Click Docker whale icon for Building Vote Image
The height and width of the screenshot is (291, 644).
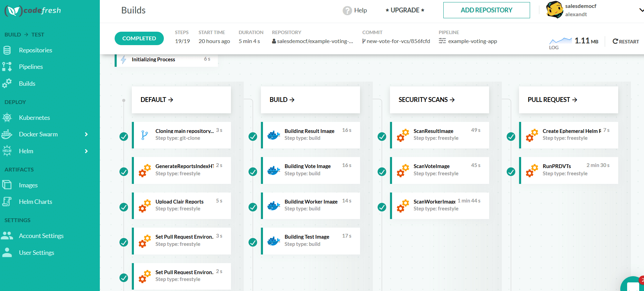pos(274,170)
